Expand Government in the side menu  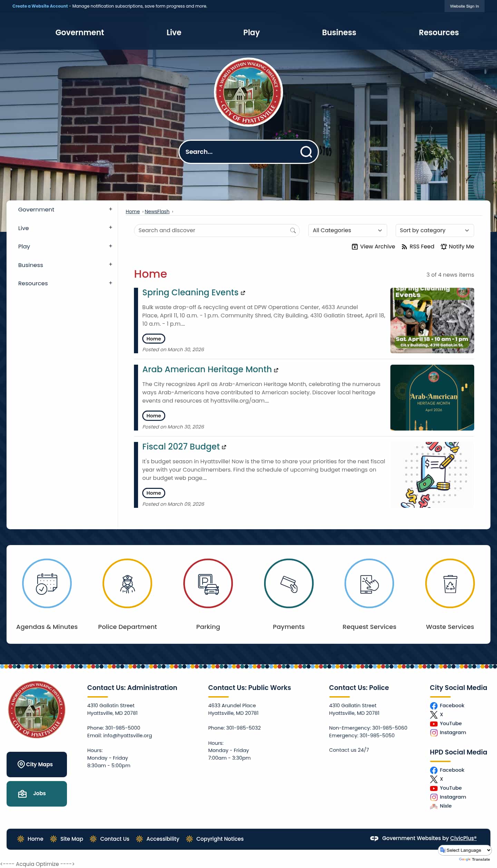click(110, 209)
